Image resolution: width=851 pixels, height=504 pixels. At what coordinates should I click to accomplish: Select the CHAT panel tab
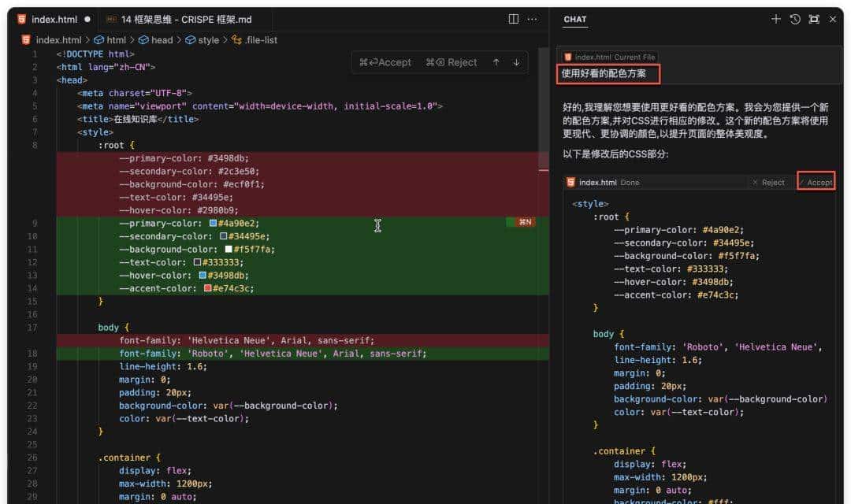[575, 19]
